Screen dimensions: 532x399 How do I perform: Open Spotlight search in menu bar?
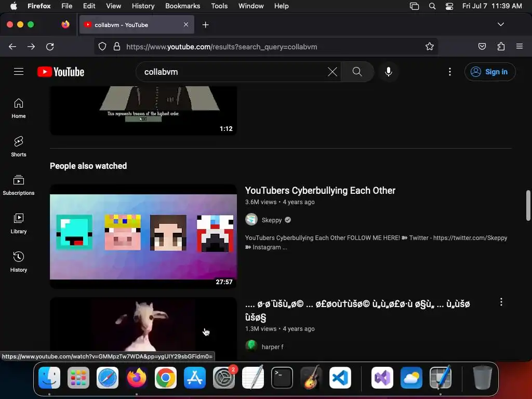tap(432, 6)
